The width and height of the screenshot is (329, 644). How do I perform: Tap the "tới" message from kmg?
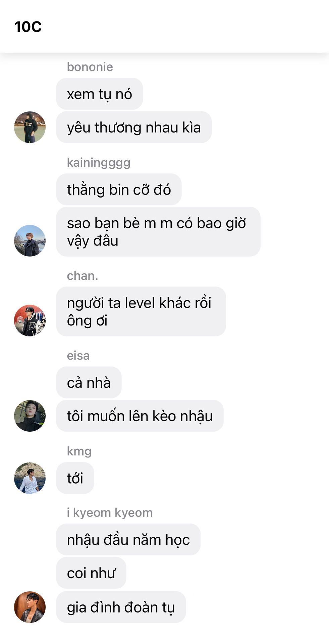75,478
